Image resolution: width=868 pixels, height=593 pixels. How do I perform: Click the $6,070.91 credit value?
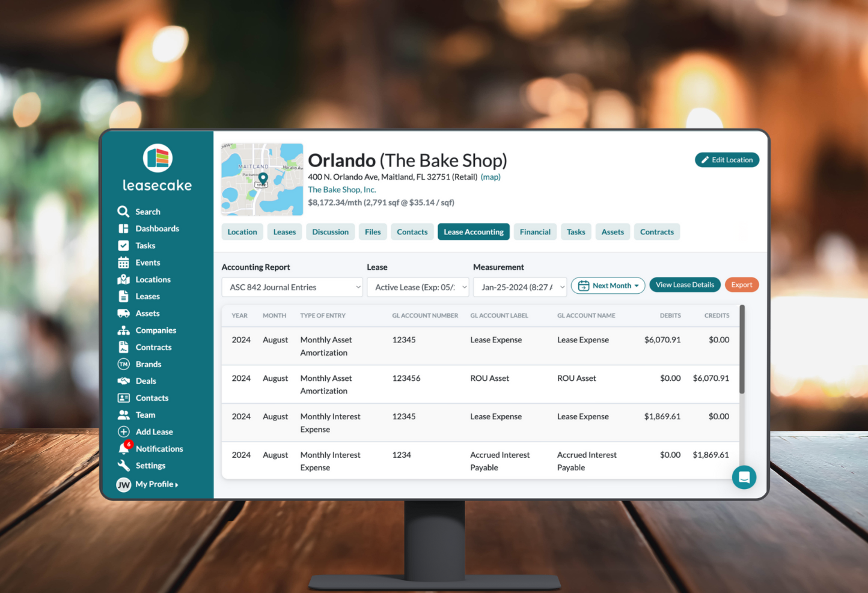point(711,378)
